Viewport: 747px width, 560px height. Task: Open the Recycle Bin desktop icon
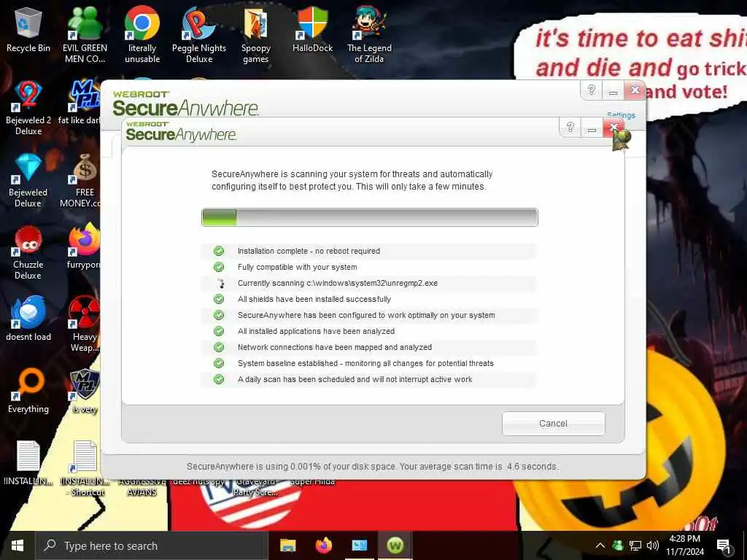coord(28,31)
